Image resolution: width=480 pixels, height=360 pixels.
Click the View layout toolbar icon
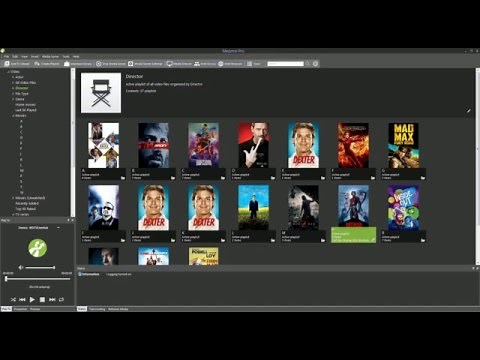pos(249,63)
